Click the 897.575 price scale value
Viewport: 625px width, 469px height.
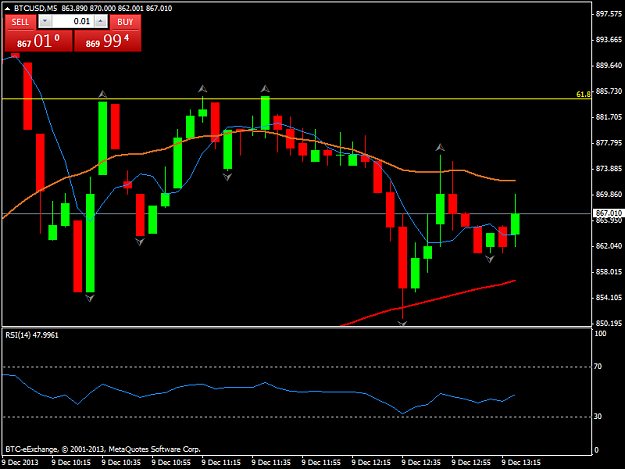pos(609,14)
